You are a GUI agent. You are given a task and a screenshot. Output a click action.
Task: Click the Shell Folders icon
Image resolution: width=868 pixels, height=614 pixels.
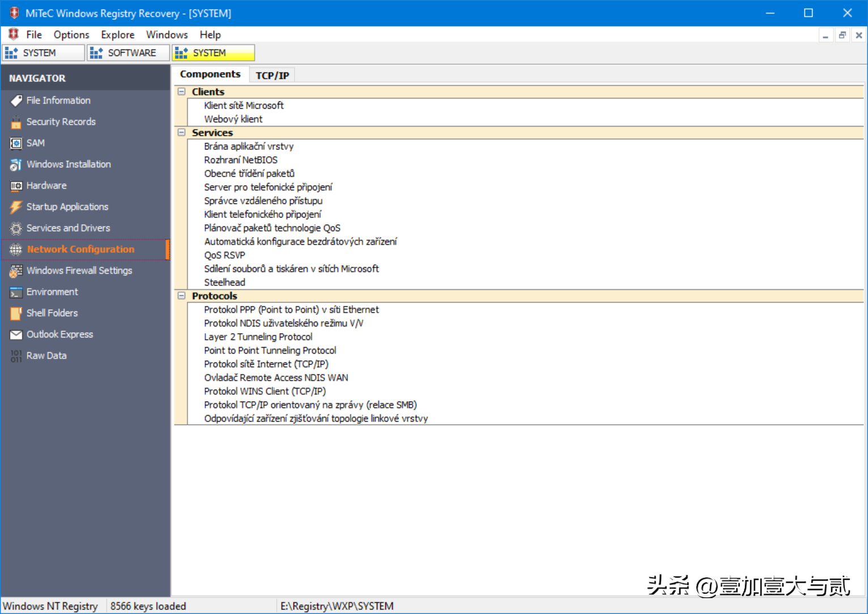click(16, 314)
